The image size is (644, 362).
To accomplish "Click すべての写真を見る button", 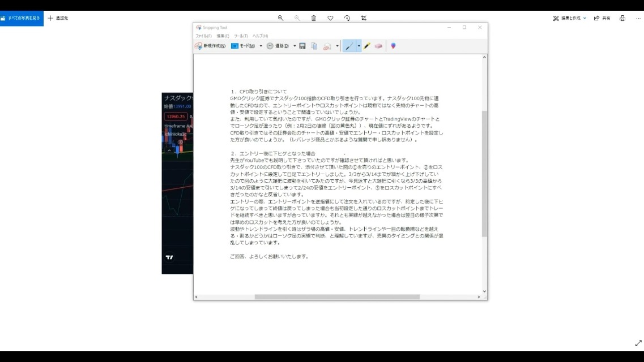I will (22, 18).
